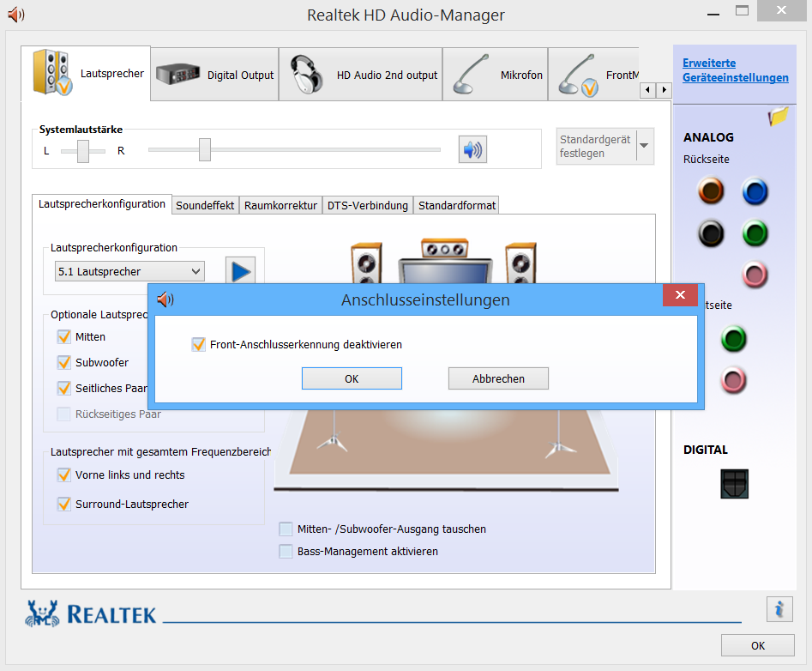Toggle the Subwoofer checkbox
The width and height of the screenshot is (812, 671).
click(x=63, y=362)
